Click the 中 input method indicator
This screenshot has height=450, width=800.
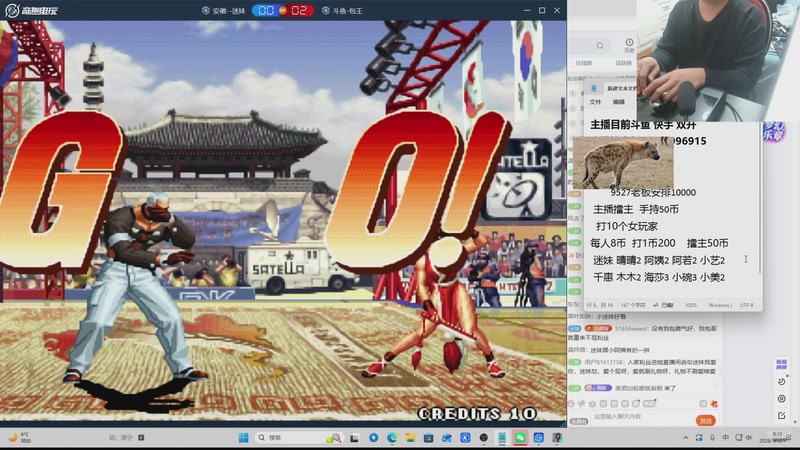click(726, 438)
